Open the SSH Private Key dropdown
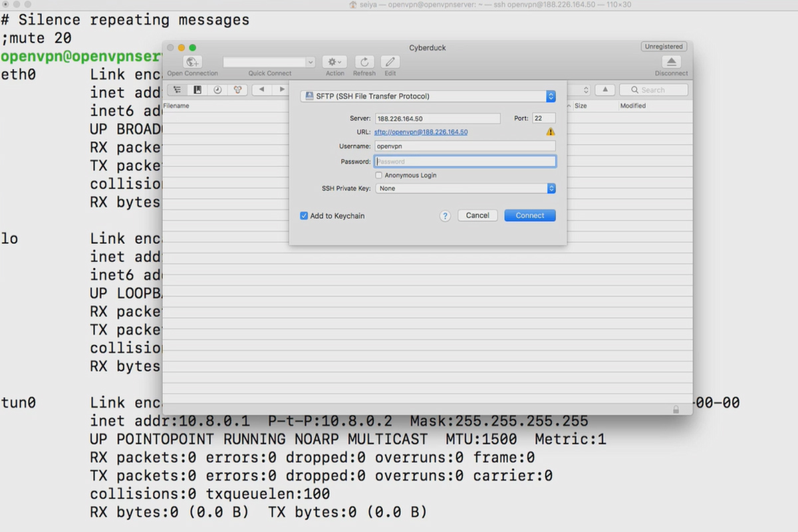 [465, 189]
